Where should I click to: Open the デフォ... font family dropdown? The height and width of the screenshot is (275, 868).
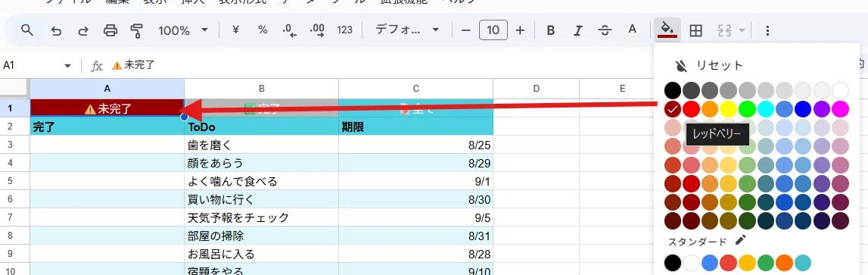click(407, 30)
